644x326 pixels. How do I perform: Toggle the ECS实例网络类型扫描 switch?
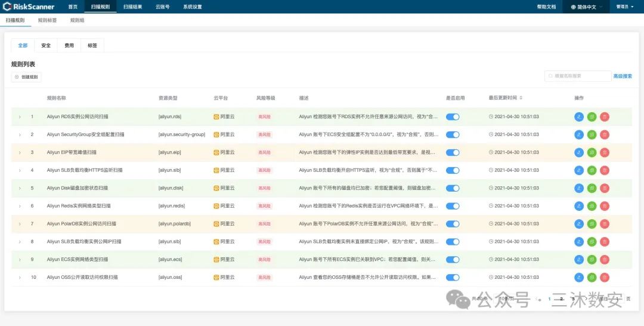click(453, 260)
